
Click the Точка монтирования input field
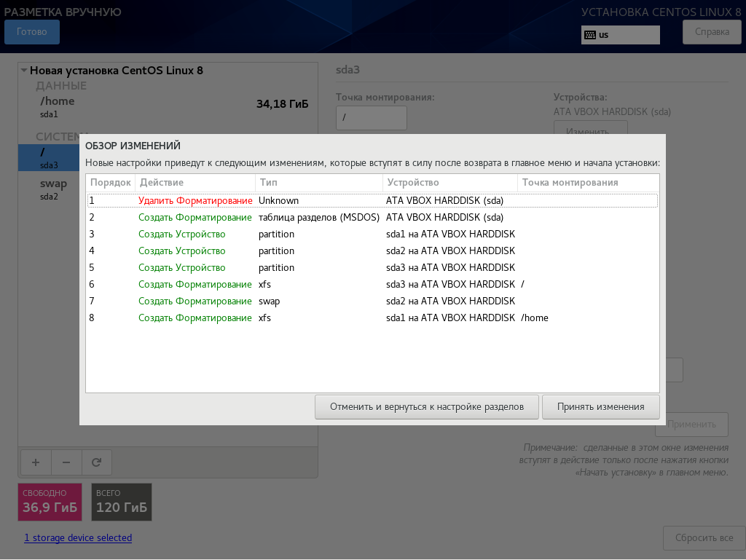[371, 117]
